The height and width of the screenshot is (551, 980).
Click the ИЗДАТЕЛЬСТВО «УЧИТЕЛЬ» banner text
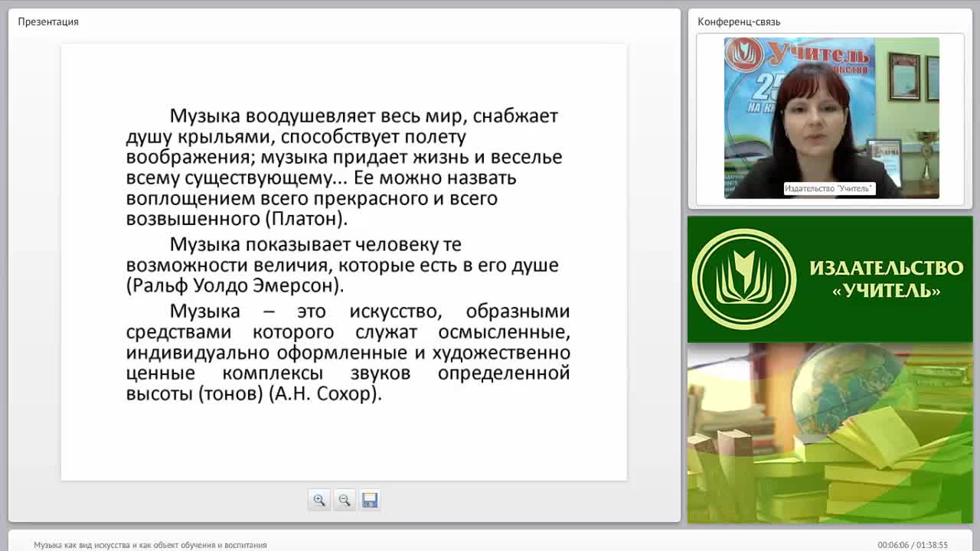pyautogui.click(x=887, y=279)
